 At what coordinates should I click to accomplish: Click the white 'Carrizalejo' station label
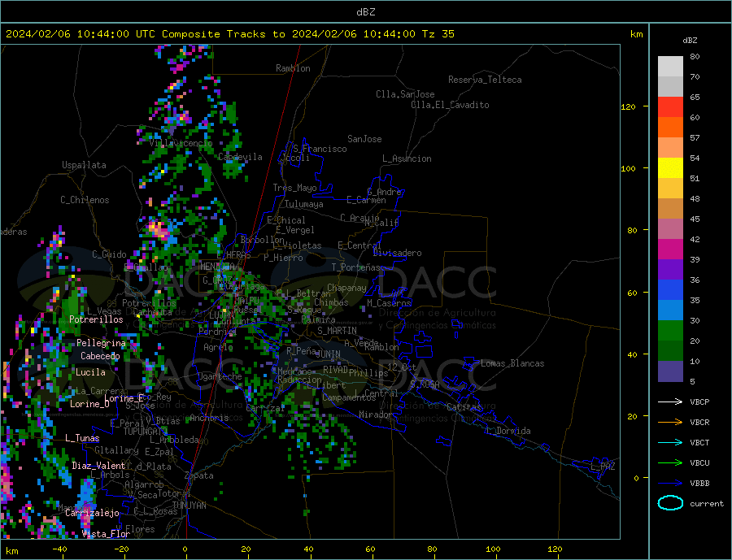(92, 513)
